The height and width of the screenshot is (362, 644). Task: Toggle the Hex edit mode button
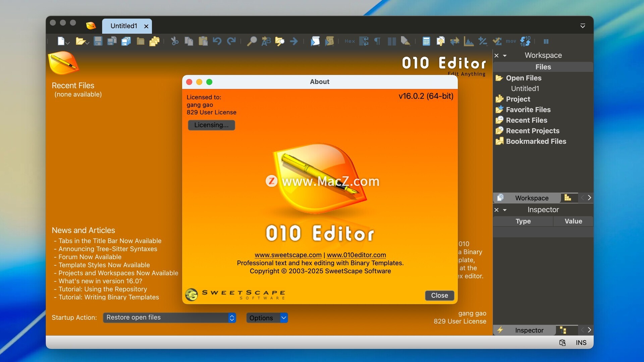tap(350, 41)
